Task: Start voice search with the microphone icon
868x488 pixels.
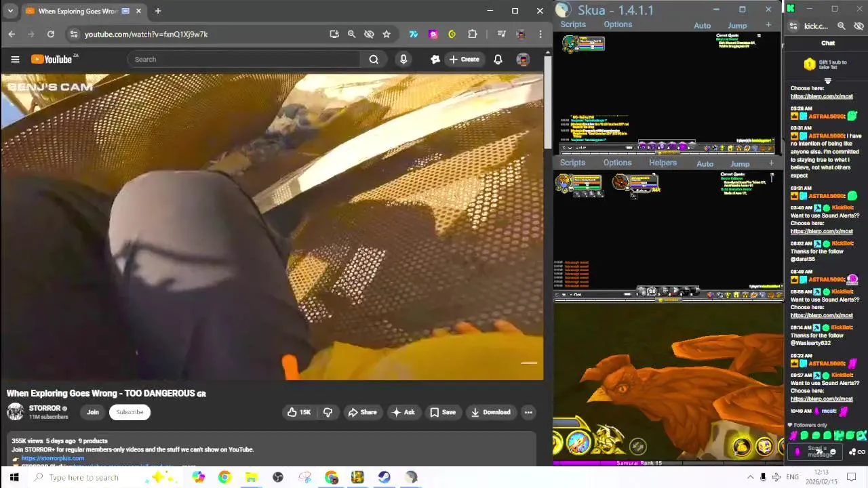Action: [403, 60]
